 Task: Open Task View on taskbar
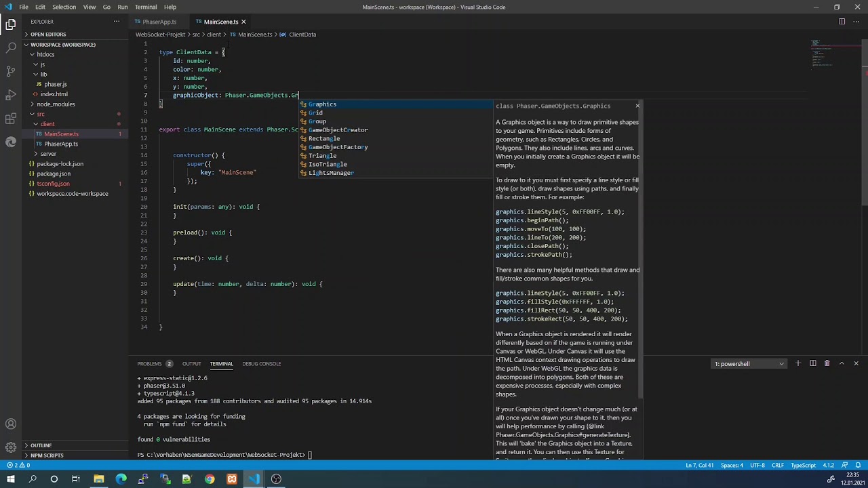(76, 479)
